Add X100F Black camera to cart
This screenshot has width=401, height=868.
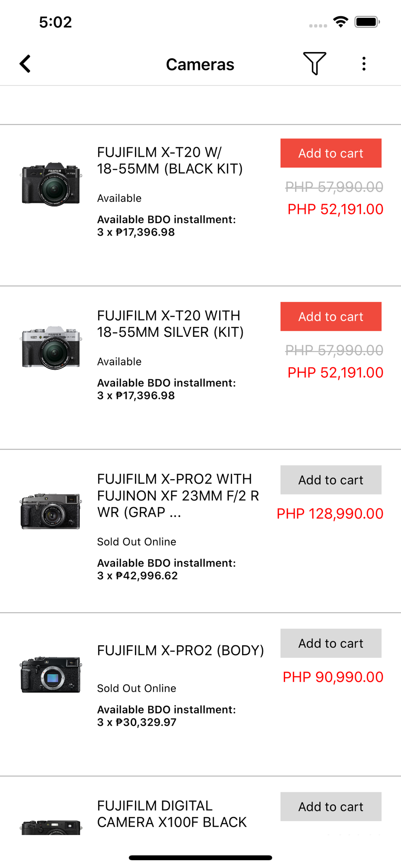pyautogui.click(x=331, y=806)
